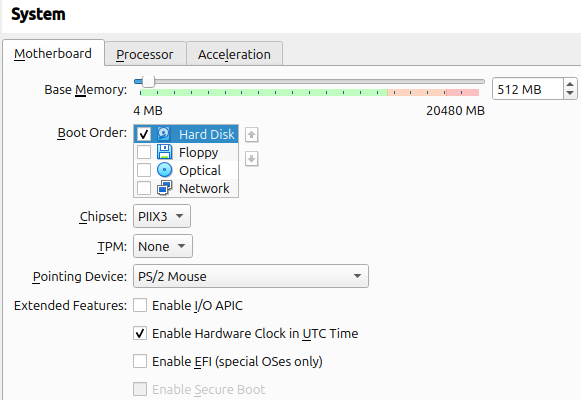Switch to the Processor tab
The width and height of the screenshot is (581, 400).
[x=145, y=54]
